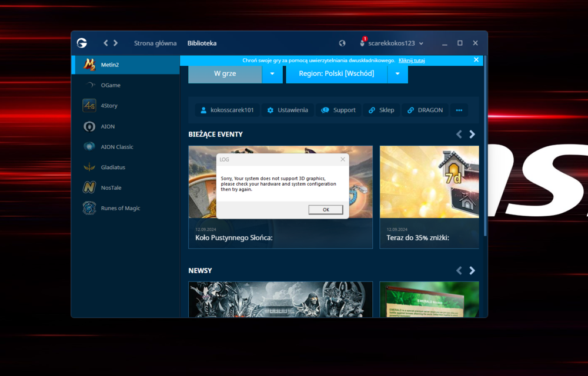Go back with the left navigation arrow
Screen dimensions: 588x376
pos(106,43)
